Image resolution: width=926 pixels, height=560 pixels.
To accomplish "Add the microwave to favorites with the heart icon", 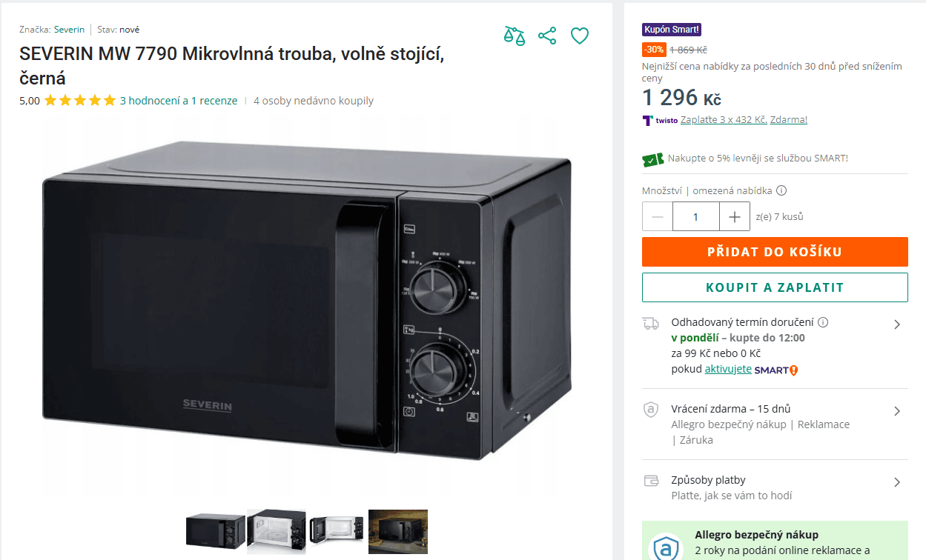I will [x=579, y=35].
